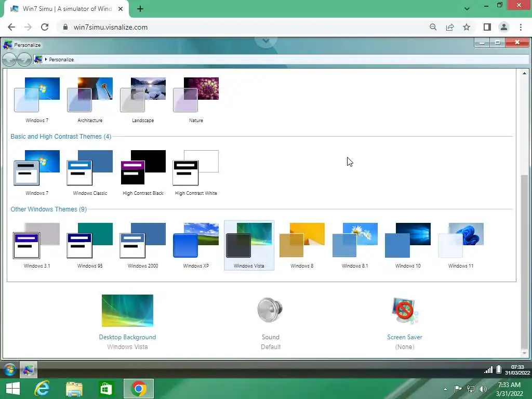Image resolution: width=532 pixels, height=399 pixels.
Task: Select the High Contrast White theme
Action: pyautogui.click(x=196, y=172)
